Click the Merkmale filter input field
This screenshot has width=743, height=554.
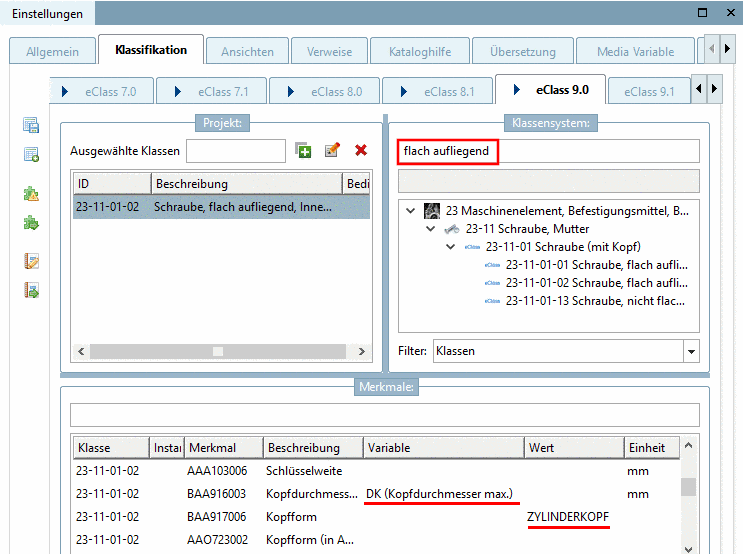pyautogui.click(x=385, y=415)
